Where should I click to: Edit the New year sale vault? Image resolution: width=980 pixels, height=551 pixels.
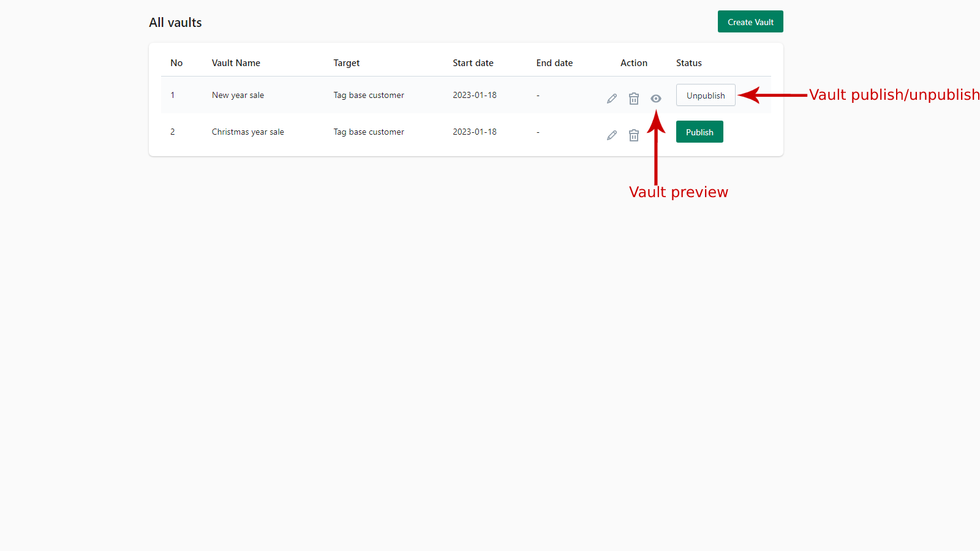point(612,99)
